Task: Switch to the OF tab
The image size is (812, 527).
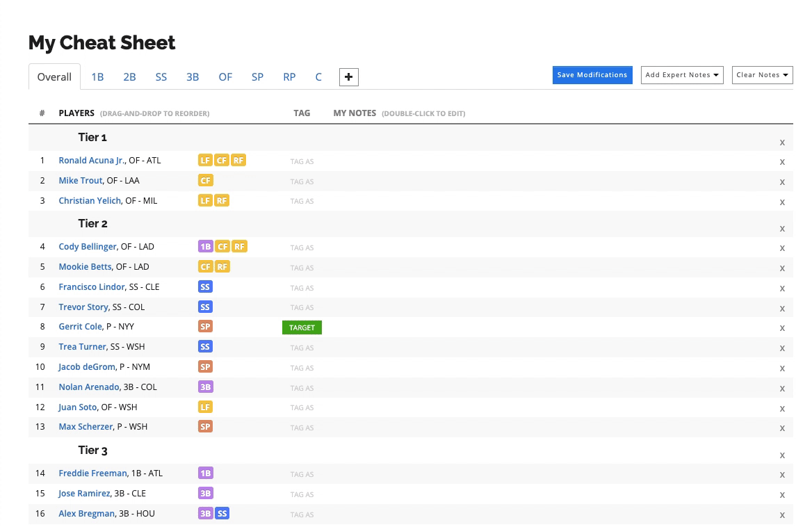Action: 225,77
